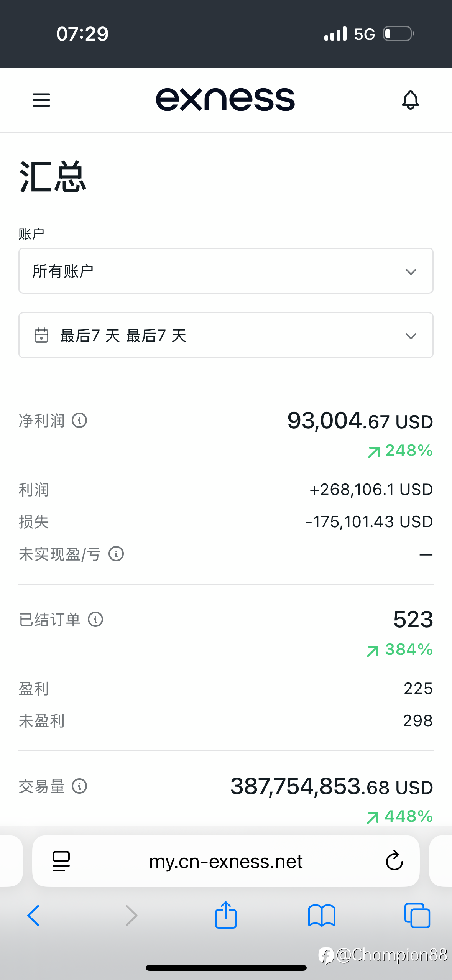Click the Exness logo

coord(225,100)
